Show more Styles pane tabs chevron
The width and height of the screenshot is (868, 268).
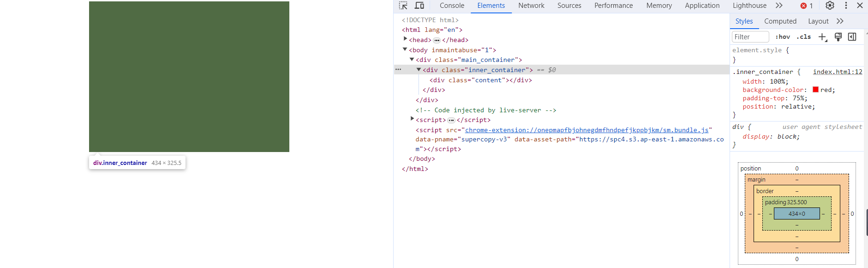pos(840,21)
